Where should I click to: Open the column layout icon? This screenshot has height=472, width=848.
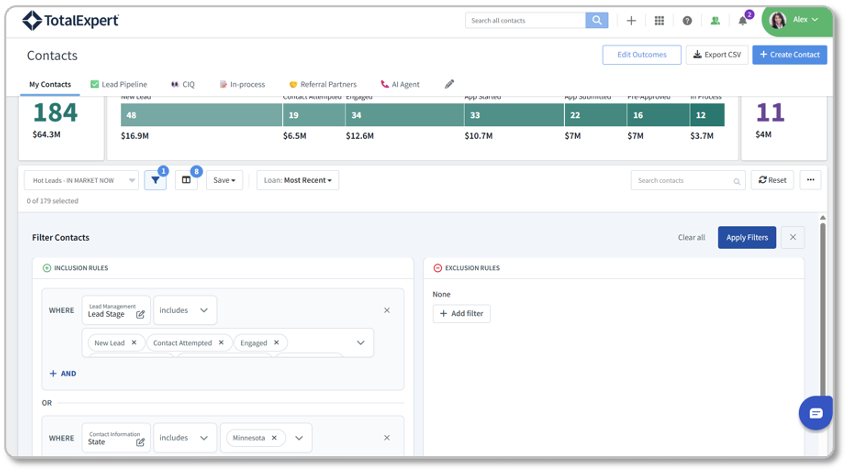[x=186, y=180]
